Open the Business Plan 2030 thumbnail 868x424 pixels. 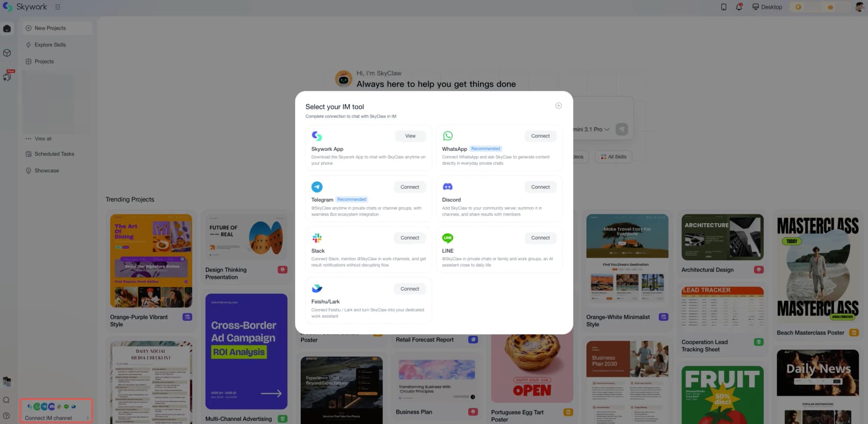pos(627,382)
